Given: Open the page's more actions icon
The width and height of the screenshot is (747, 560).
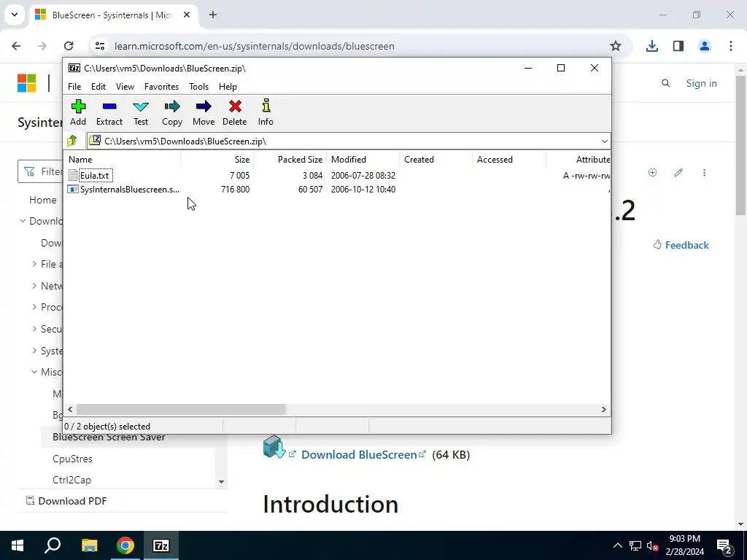Looking at the screenshot, I should pos(704,172).
